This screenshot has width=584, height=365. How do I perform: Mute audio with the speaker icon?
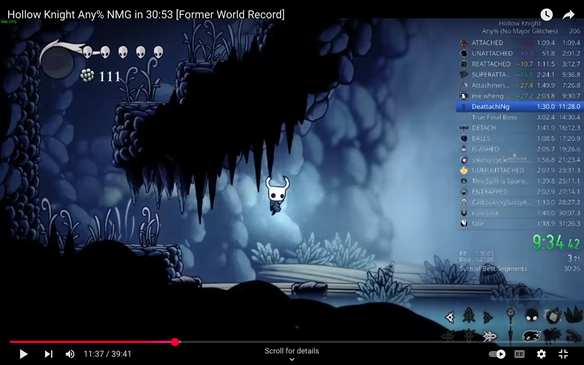[x=70, y=354]
